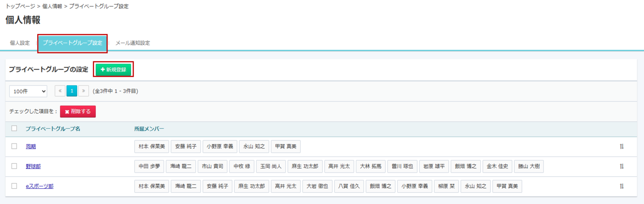Open the 100件 items-per-page dropdown

[x=28, y=91]
